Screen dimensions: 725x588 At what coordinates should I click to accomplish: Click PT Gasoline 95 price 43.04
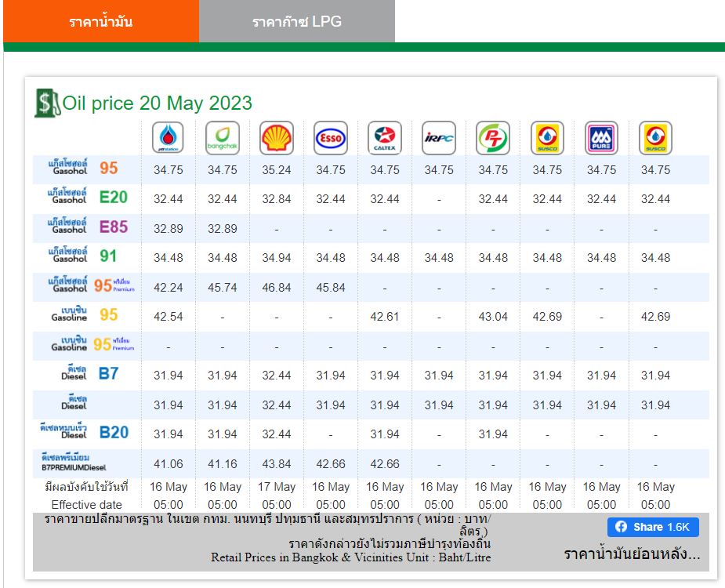tap(493, 317)
